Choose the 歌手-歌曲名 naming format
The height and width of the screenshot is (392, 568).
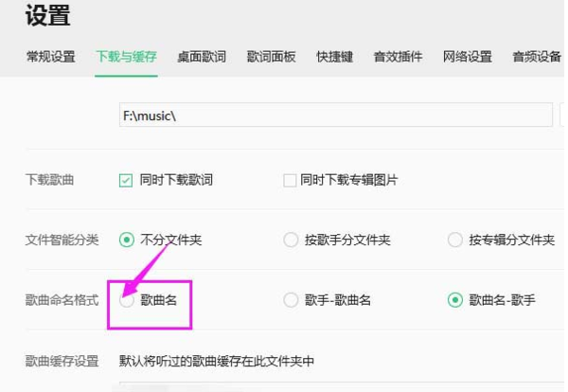pos(291,300)
